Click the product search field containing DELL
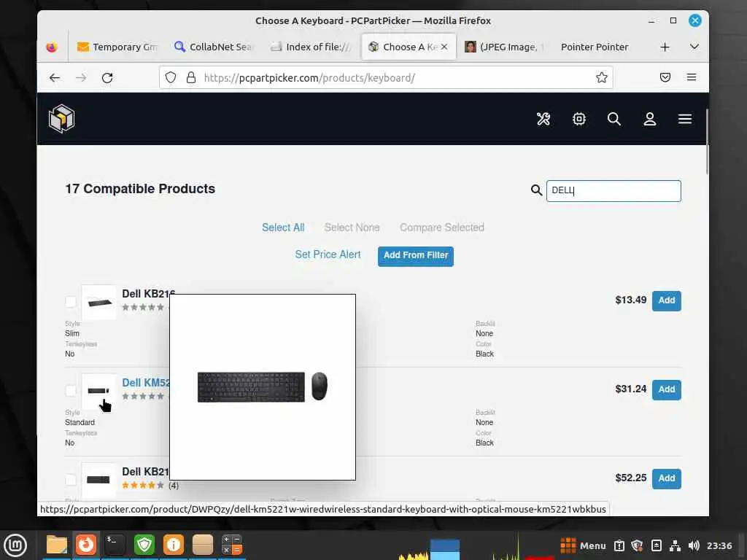Viewport: 747px width, 560px height. (614, 191)
